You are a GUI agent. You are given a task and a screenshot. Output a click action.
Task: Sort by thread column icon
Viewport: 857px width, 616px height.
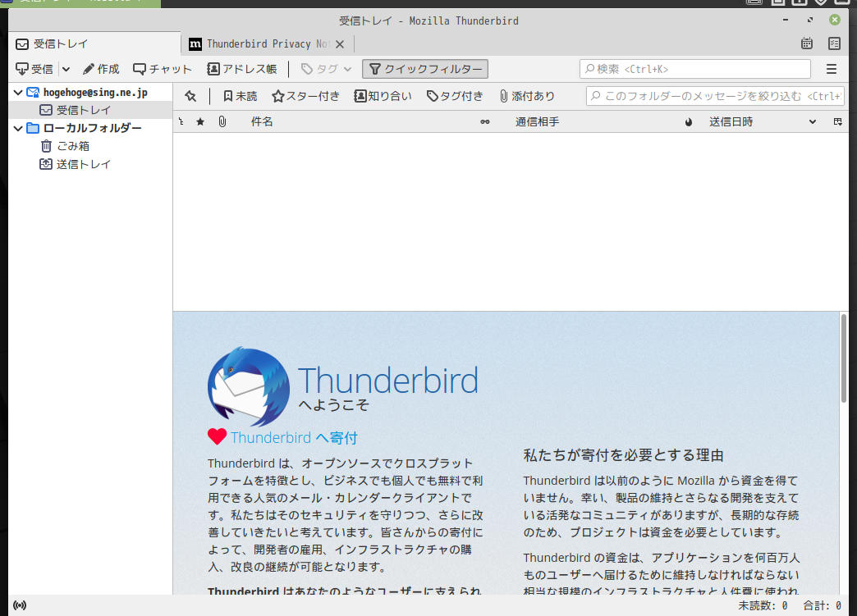tap(181, 121)
